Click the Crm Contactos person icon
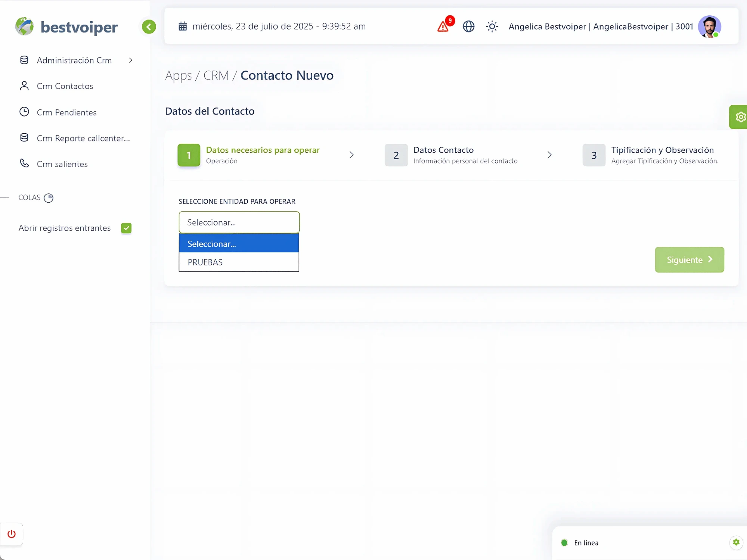 click(24, 86)
